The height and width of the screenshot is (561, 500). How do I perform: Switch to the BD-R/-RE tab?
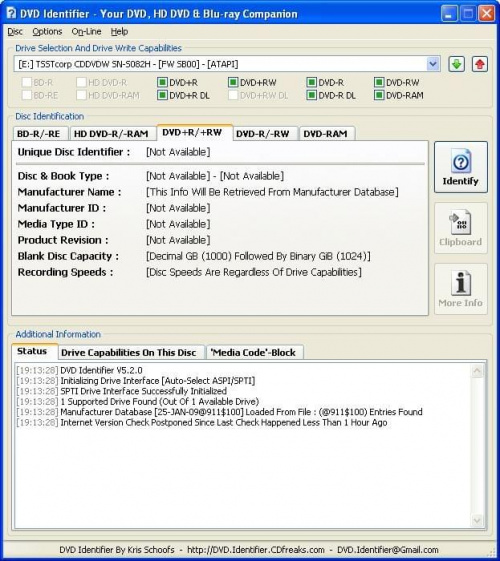click(x=40, y=134)
